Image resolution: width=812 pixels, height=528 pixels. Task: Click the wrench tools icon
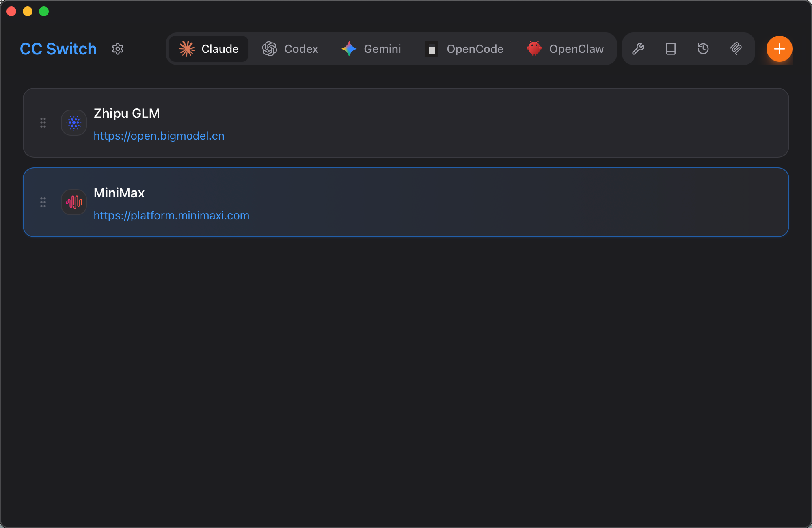pyautogui.click(x=638, y=49)
